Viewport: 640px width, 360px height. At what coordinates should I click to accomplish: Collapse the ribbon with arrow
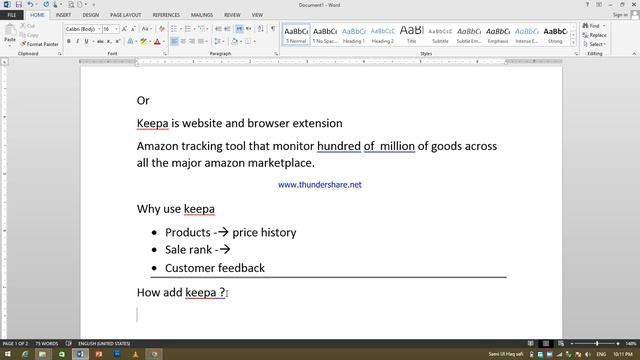click(x=634, y=53)
